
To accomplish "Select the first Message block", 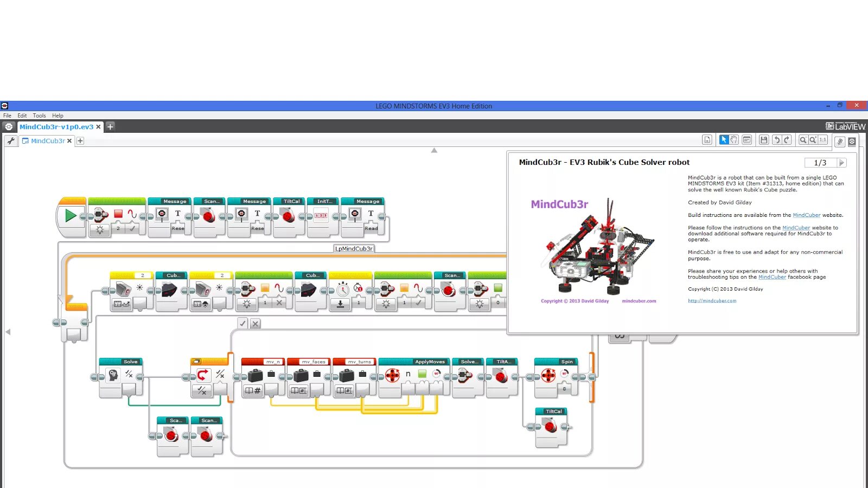I will [169, 217].
